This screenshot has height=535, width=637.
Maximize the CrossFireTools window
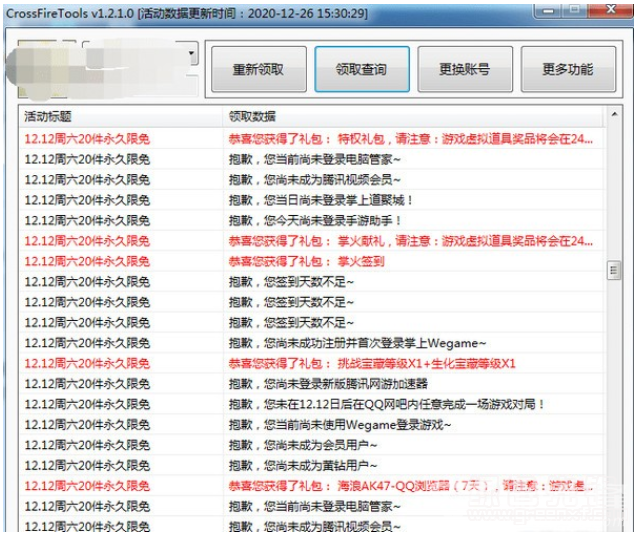[574, 10]
